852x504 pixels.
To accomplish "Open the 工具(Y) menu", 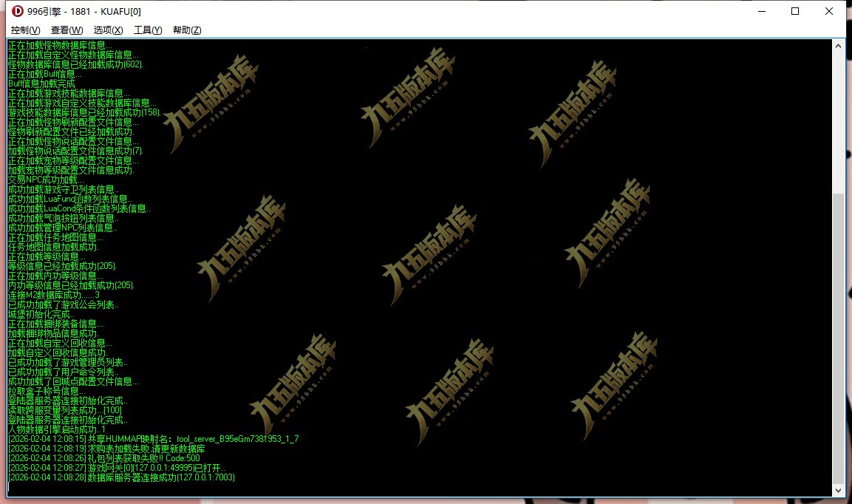I will [x=148, y=30].
